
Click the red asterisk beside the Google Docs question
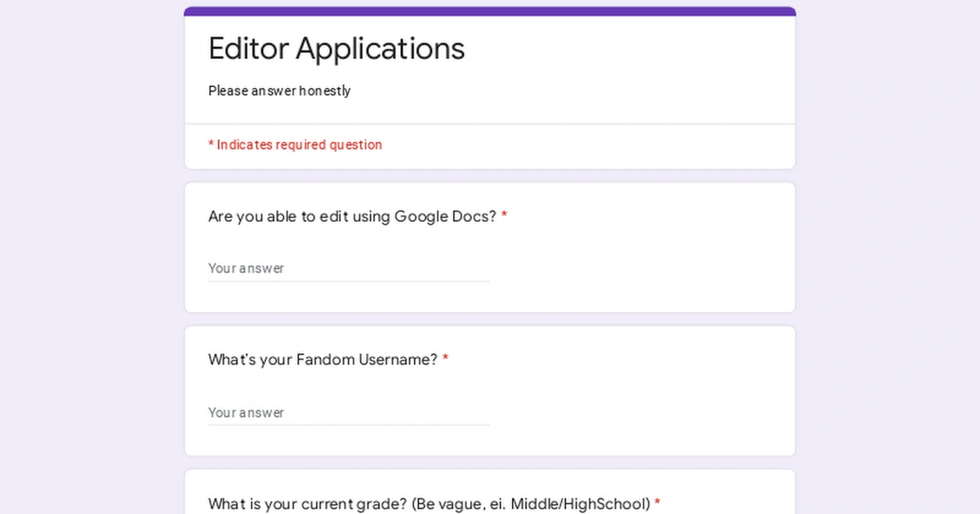[x=505, y=216]
